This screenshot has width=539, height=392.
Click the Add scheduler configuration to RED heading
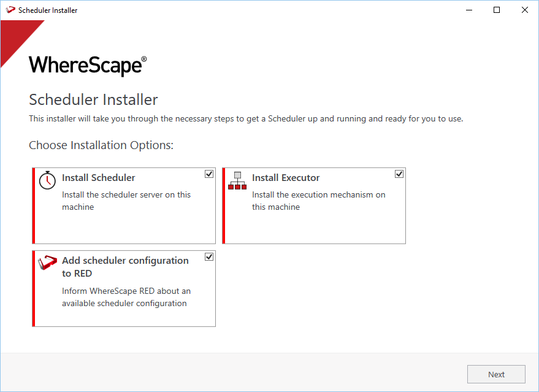click(125, 267)
